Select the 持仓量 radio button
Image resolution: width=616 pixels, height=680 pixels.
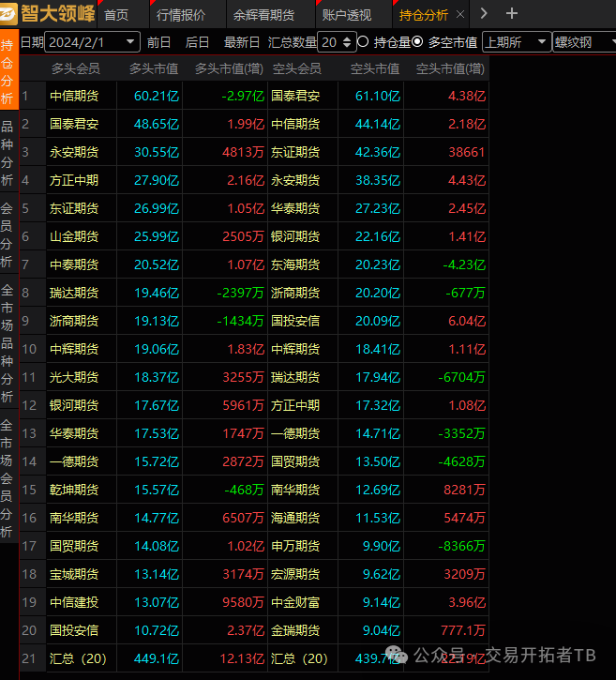(x=363, y=41)
